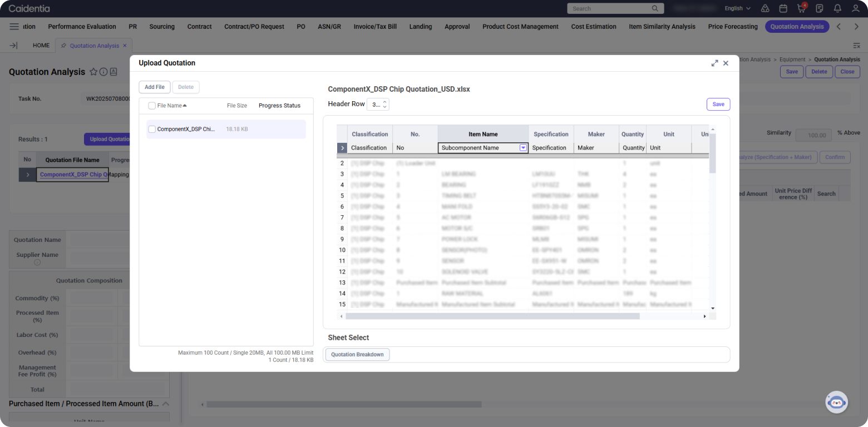
Task: Click the Add File button
Action: click(x=154, y=87)
